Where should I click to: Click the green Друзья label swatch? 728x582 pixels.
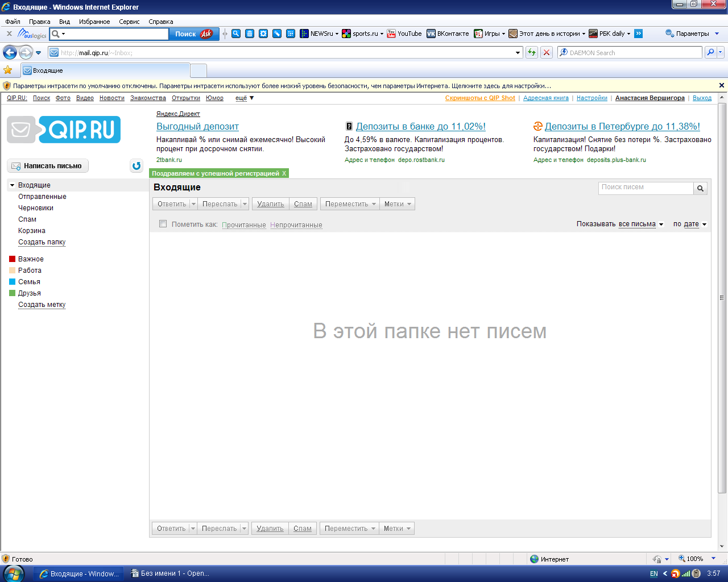[13, 293]
